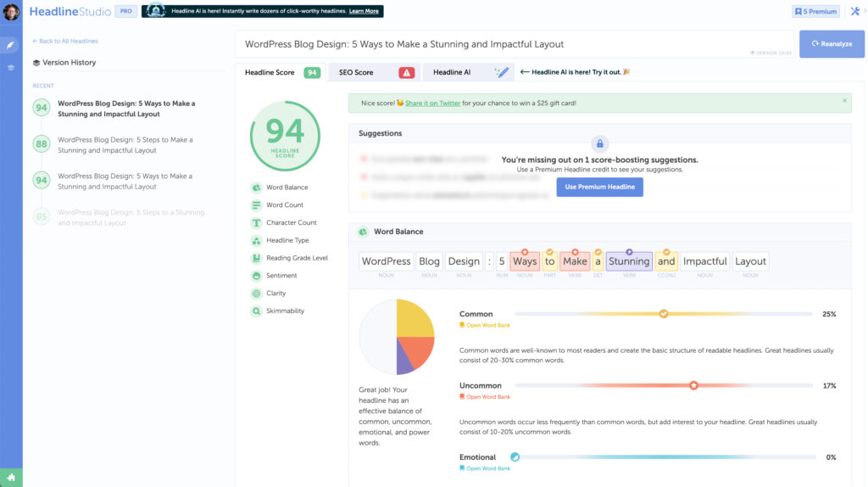Click Use Premium Headline button
The image size is (868, 487).
click(599, 187)
